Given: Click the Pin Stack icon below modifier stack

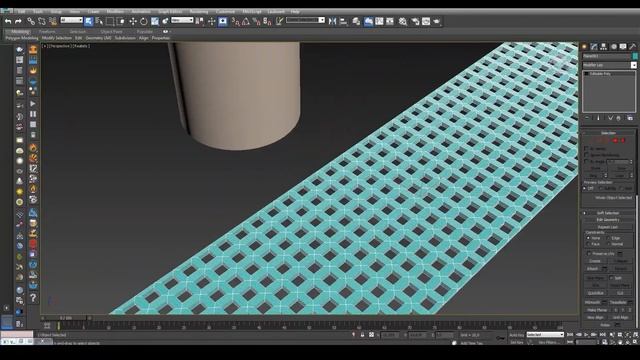Looking at the screenshot, I should pos(587,118).
